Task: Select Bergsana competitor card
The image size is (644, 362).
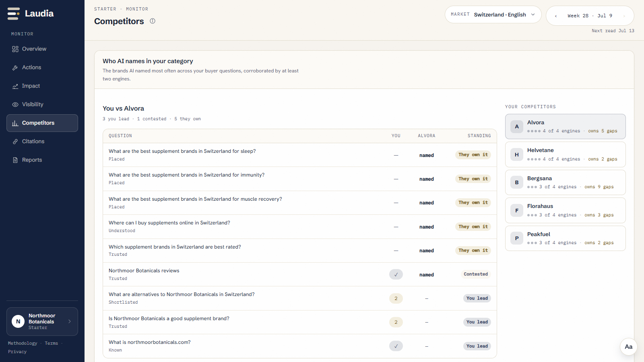Action: coord(566,182)
